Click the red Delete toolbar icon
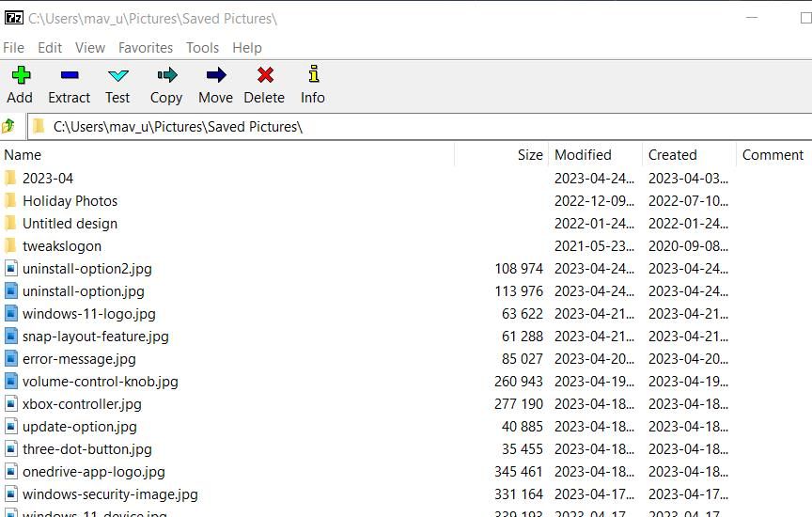 [x=265, y=75]
